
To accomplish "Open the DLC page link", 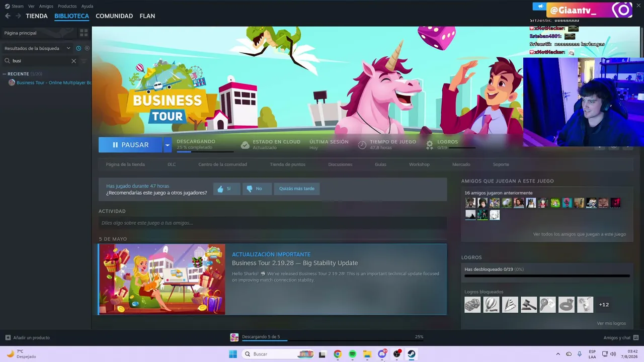I will pos(172,164).
